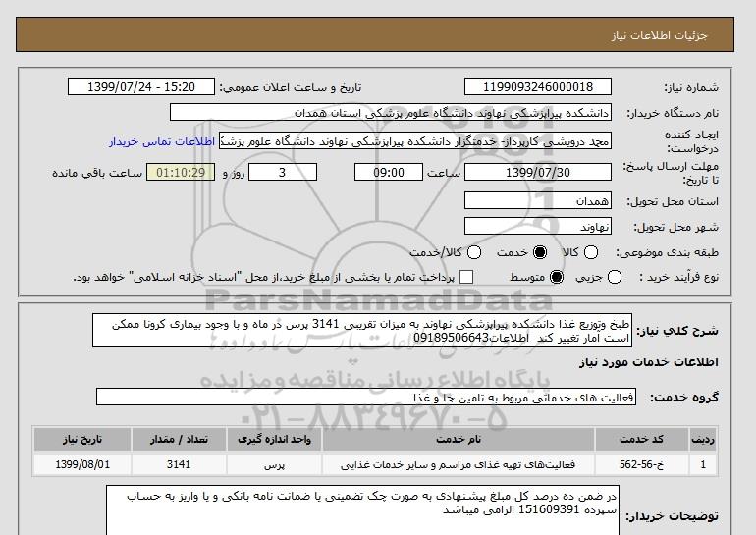Click the request creator field مجد درویشی
This screenshot has height=535, width=756.
(x=415, y=141)
